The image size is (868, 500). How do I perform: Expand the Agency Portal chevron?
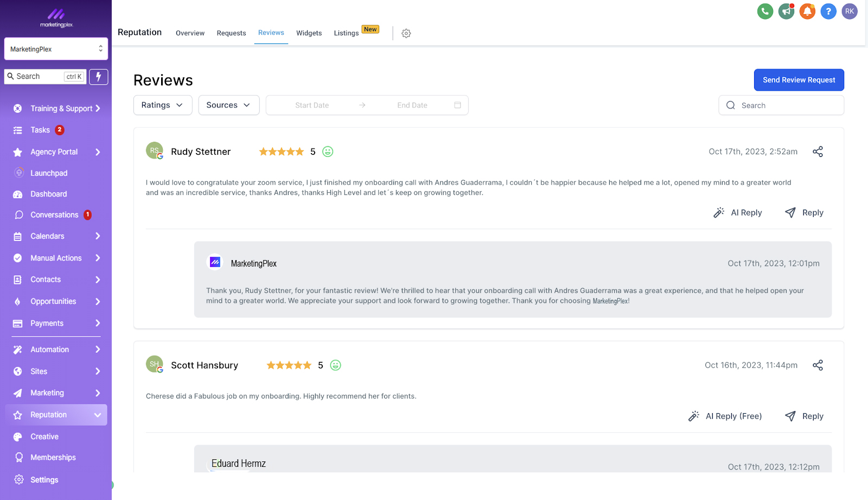98,152
